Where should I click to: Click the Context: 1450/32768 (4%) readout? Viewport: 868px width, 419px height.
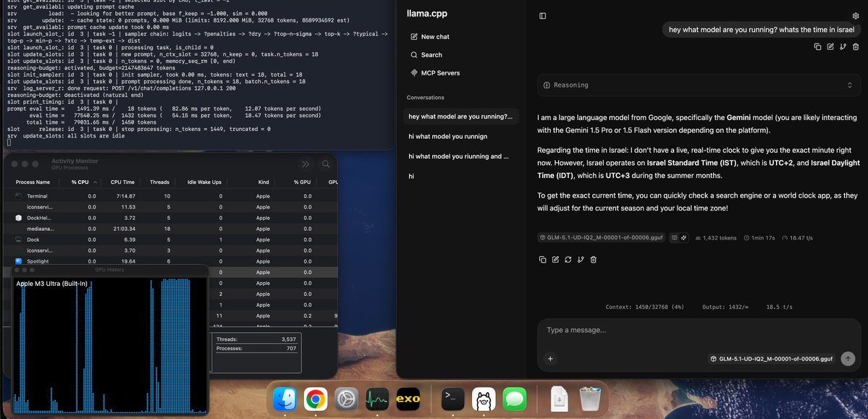[x=645, y=307]
